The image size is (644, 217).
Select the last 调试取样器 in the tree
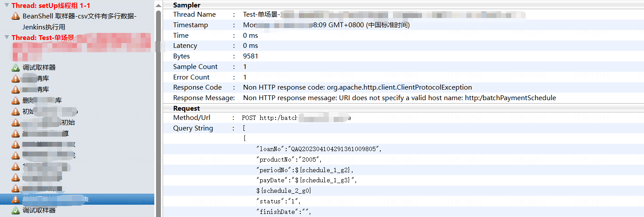click(39, 210)
